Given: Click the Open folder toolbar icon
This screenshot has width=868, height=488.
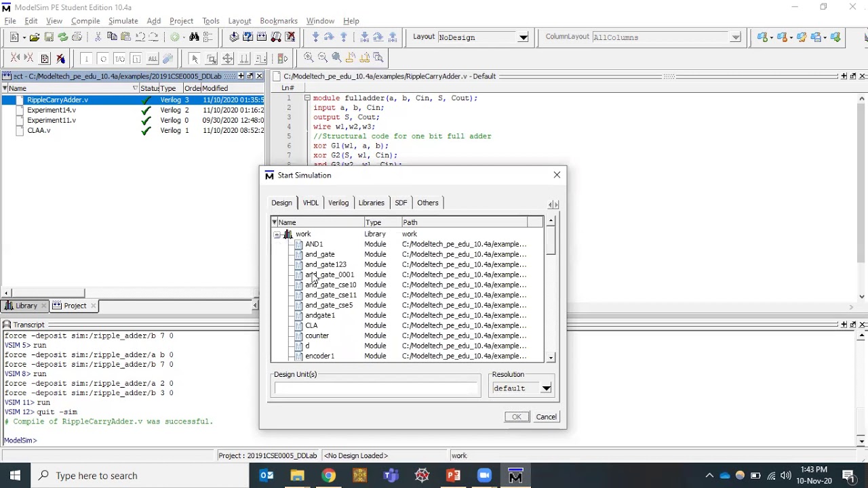Looking at the screenshot, I should pos(34,37).
